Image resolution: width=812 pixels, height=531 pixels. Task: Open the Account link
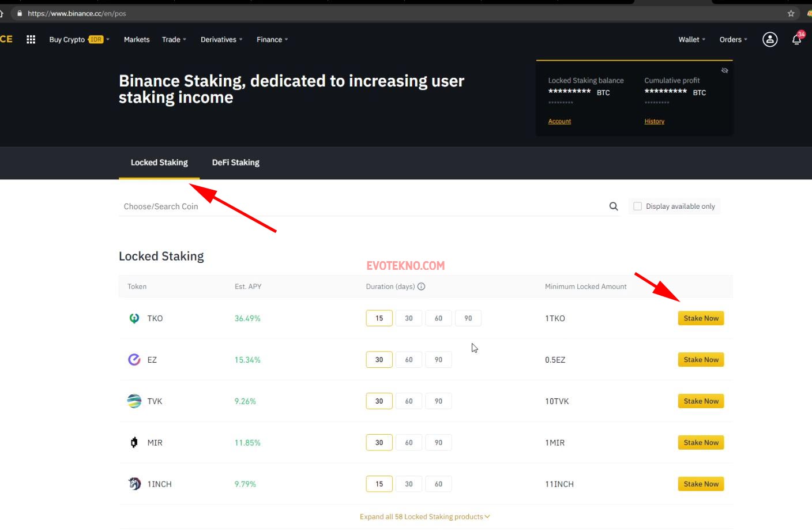click(559, 121)
